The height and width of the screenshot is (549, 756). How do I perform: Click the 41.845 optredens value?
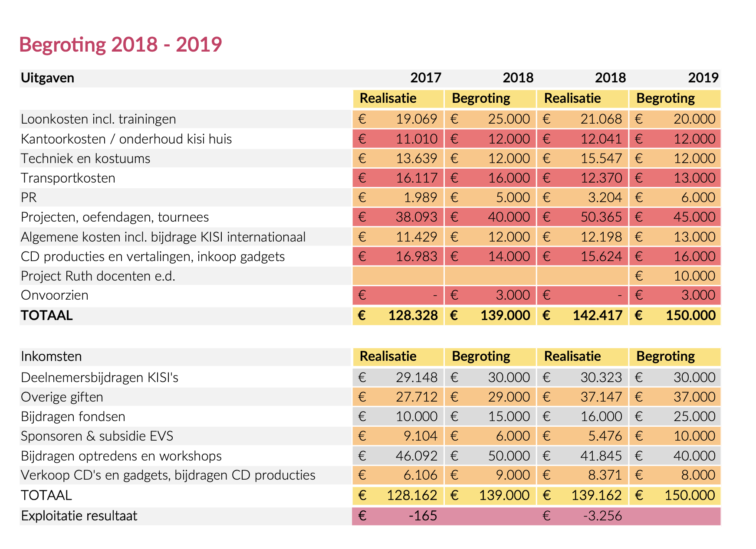coord(602,456)
